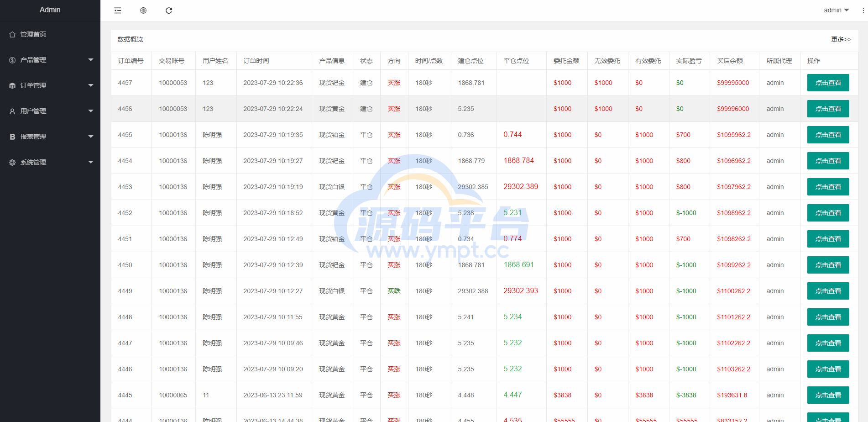Viewport: 868px width, 422px height.
Task: Click 数据概览 panel title
Action: [130, 39]
